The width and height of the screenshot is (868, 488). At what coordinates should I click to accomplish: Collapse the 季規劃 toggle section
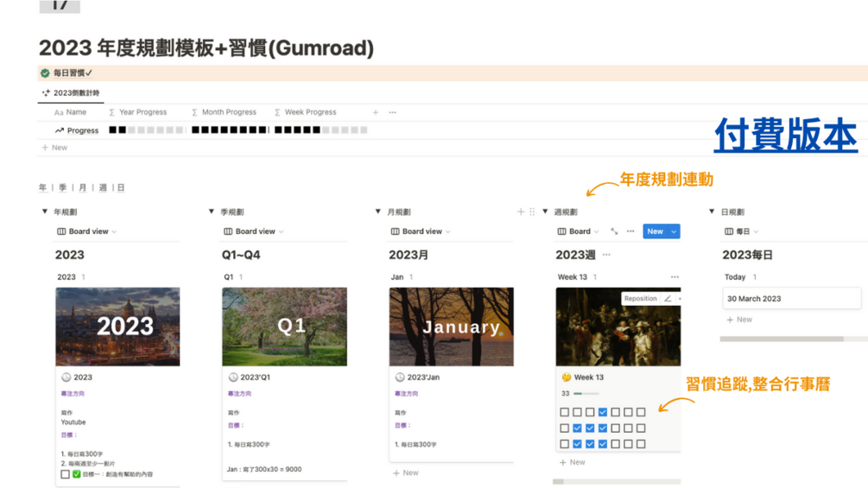pyautogui.click(x=212, y=212)
